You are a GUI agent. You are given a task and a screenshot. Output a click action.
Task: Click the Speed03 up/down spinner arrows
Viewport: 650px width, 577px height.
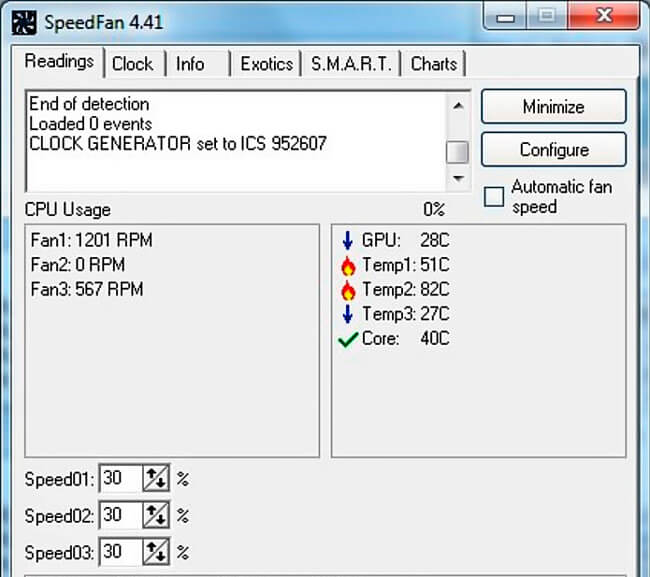click(156, 552)
